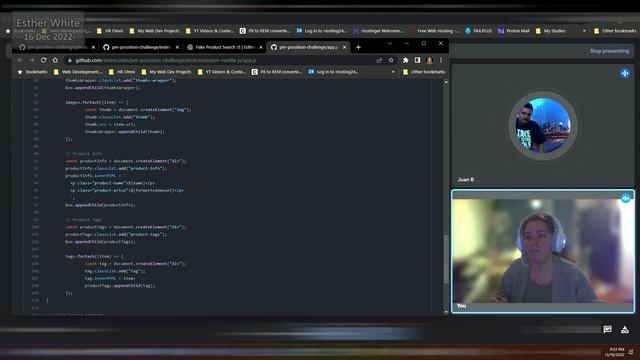640x360 pixels.
Task: Open YT Videos & Conte... in back Meet window
Action: [x=209, y=31]
